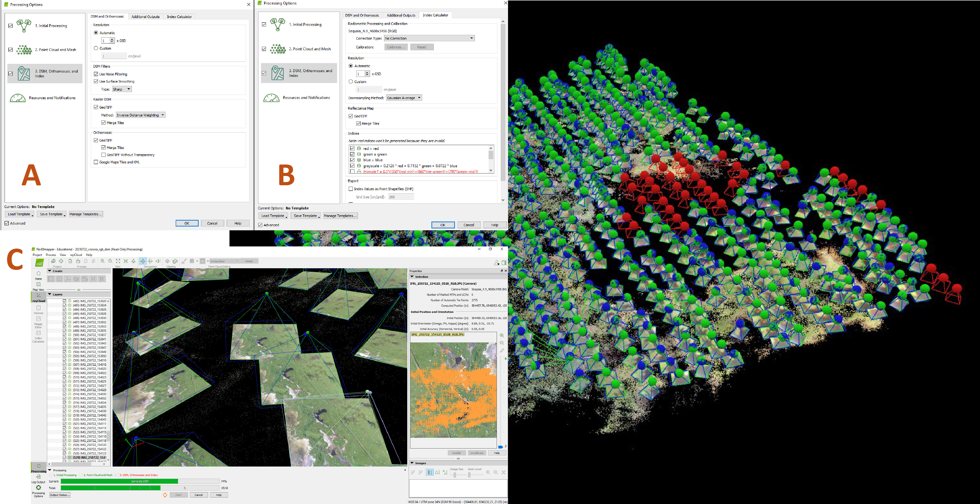Open the View menu in Pix4Dmapper
The image size is (980, 504).
point(63,255)
